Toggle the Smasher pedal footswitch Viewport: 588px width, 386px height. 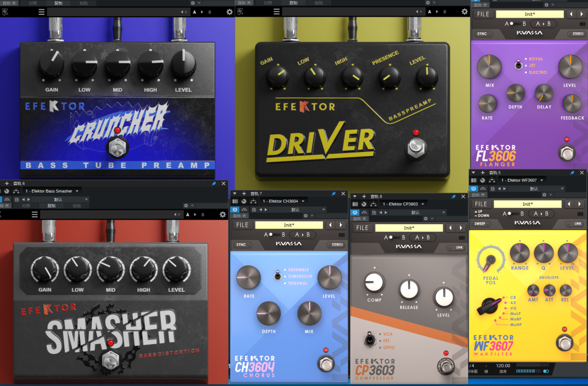click(x=111, y=360)
